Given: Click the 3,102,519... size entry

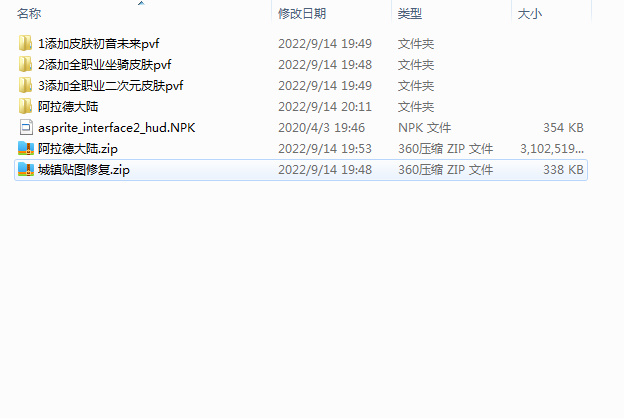Looking at the screenshot, I should tap(552, 149).
